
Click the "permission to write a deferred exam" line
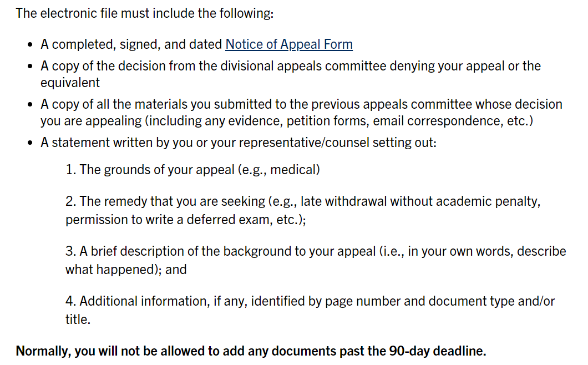186,219
